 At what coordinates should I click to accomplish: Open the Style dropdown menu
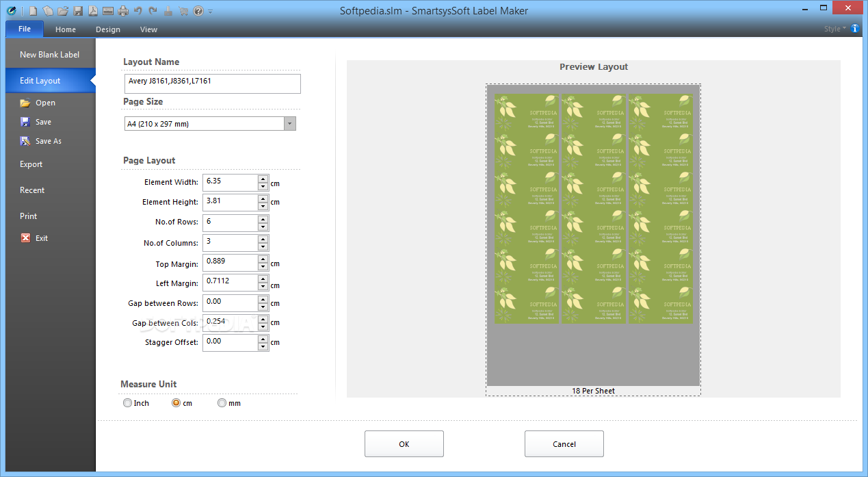point(834,29)
